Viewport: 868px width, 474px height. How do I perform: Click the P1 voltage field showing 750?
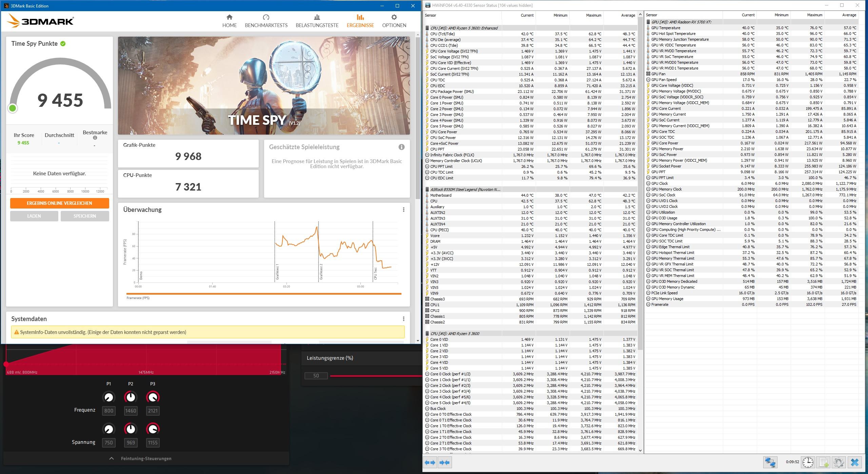click(x=108, y=442)
